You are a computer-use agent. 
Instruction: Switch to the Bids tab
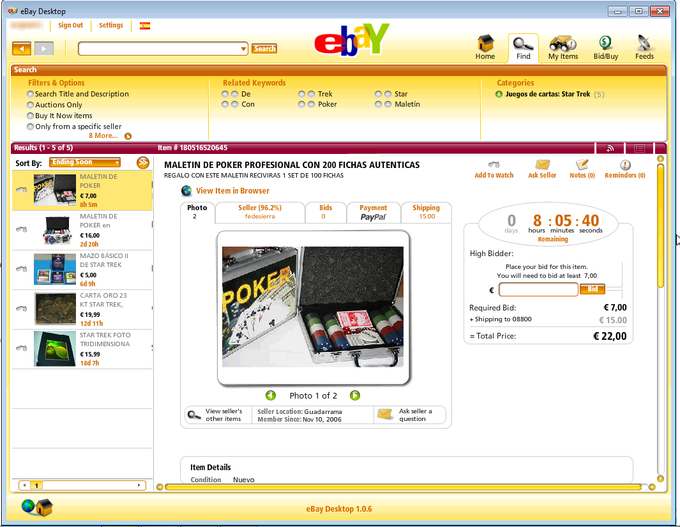tap(325, 212)
